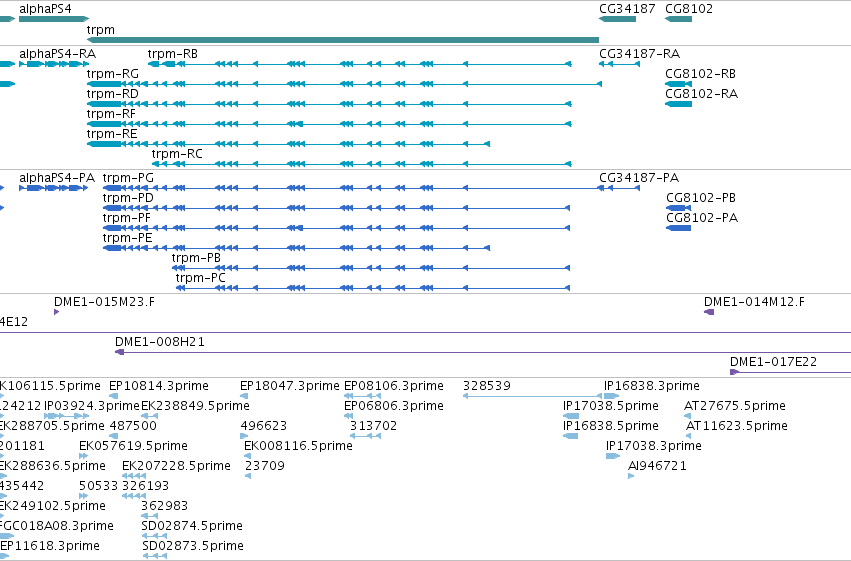Screen dimensions: 851x561
Task: Open the CG8102-PB protein feature
Action: [x=701, y=198]
